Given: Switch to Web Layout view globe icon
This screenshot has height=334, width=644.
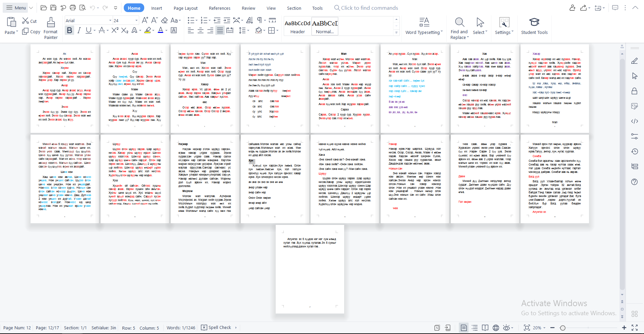Looking at the screenshot, I should click(496, 328).
